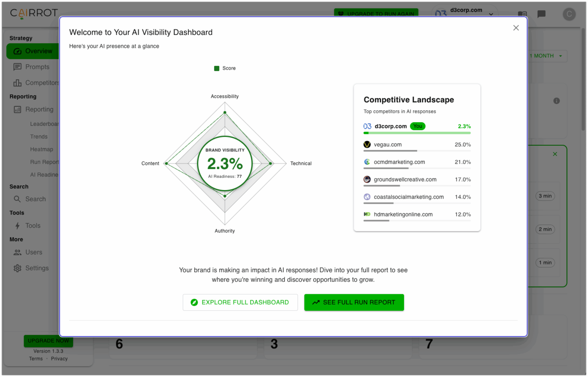
Task: Click the d3corp.com info tooltip icon
Action: [557, 101]
